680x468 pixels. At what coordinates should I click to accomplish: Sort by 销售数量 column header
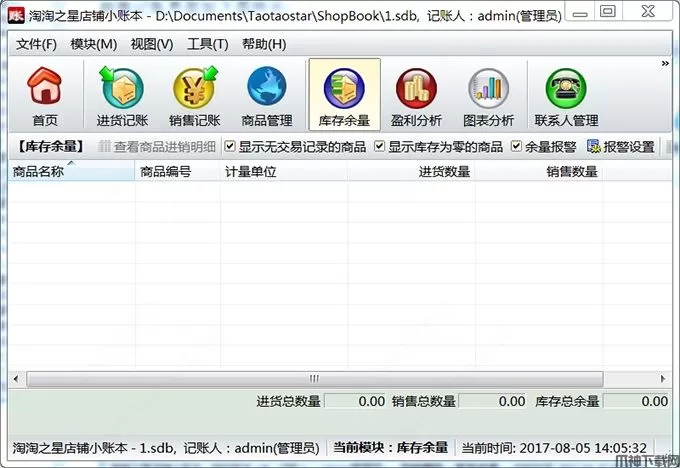[539, 171]
